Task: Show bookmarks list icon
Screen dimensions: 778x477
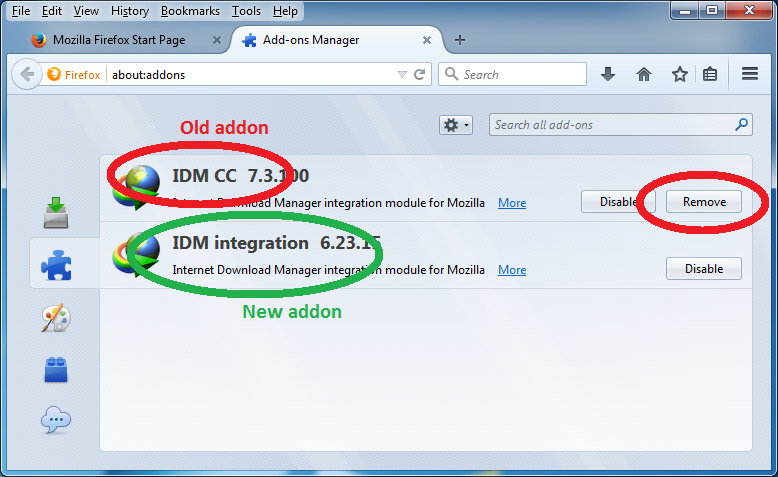Action: 710,74
